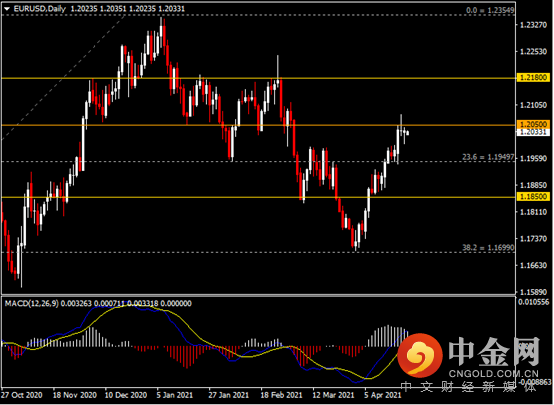Image resolution: width=554 pixels, height=405 pixels.
Task: Click the 1.17370 price scale value
Action: [533, 239]
